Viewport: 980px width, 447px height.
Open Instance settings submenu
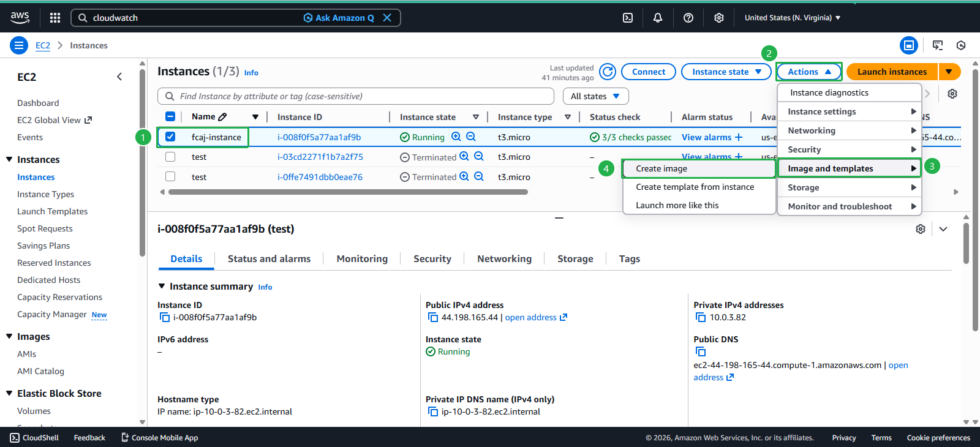point(850,111)
